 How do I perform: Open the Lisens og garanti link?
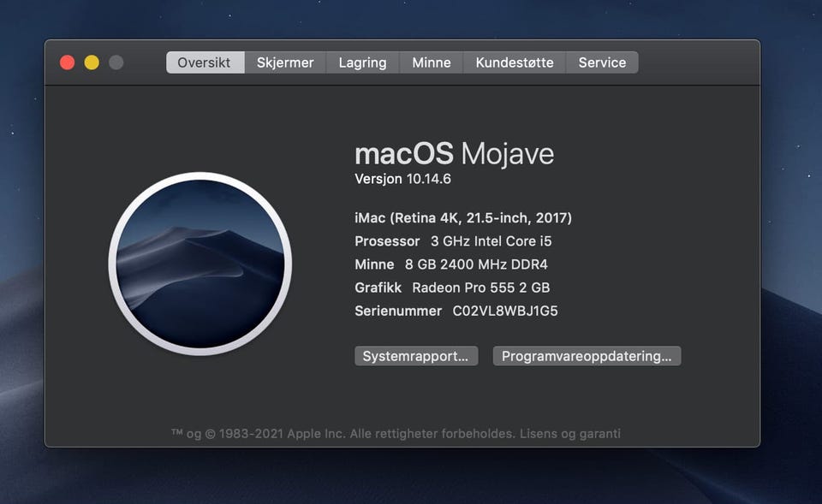(570, 433)
